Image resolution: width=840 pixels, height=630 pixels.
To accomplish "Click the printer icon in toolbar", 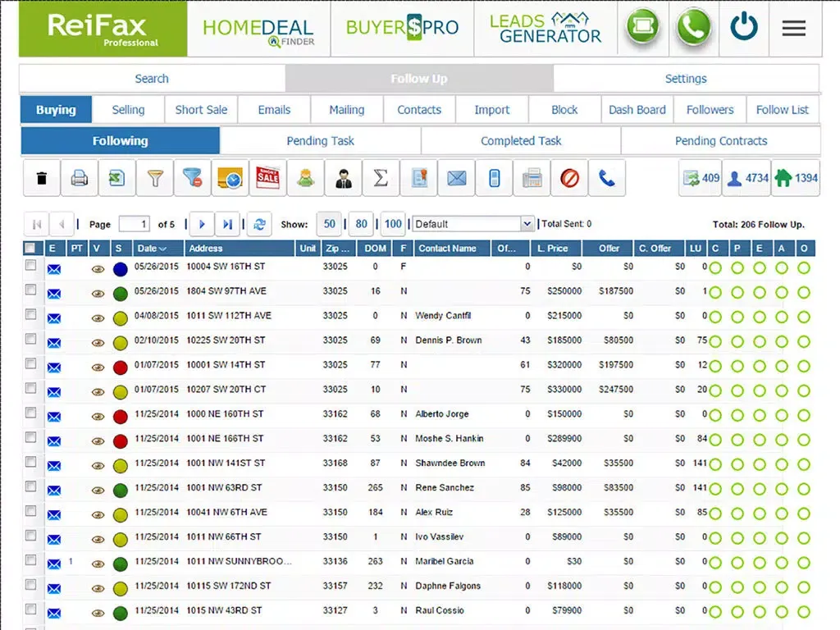I will (80, 178).
